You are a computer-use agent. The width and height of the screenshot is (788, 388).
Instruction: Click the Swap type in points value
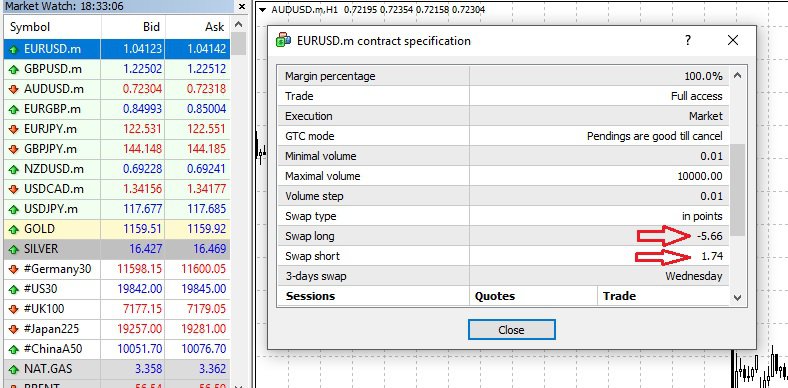[x=702, y=216]
